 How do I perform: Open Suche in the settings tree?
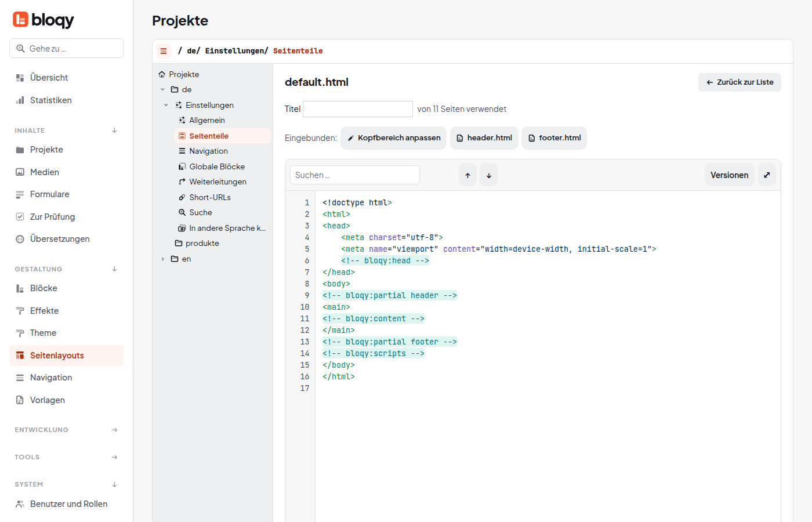pos(223,212)
